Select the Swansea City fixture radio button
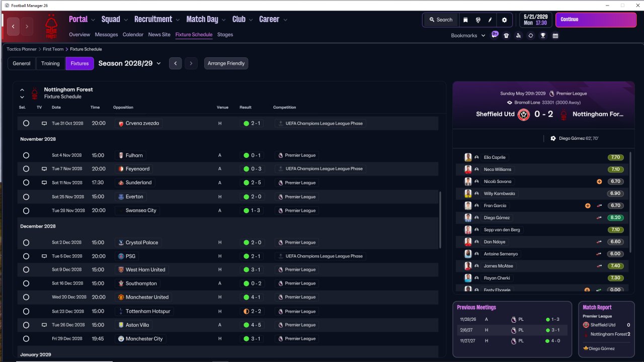The height and width of the screenshot is (362, 644). (x=26, y=211)
